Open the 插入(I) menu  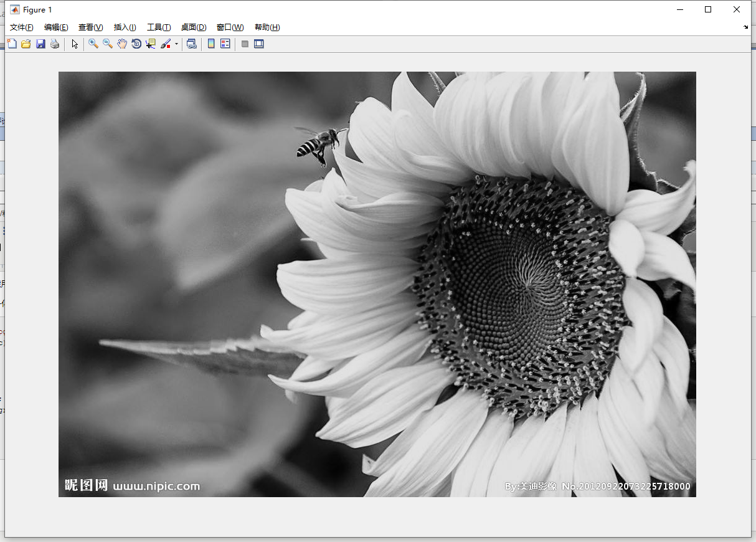[125, 27]
